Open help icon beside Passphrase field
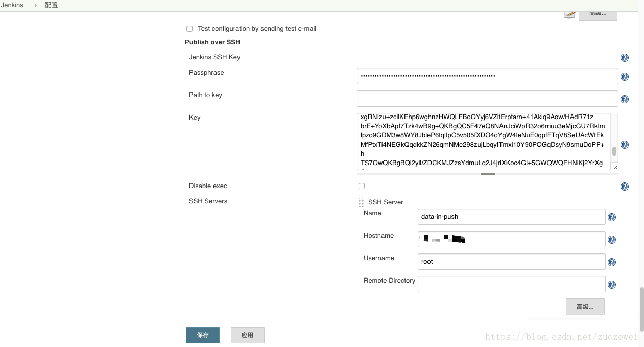 coord(624,77)
